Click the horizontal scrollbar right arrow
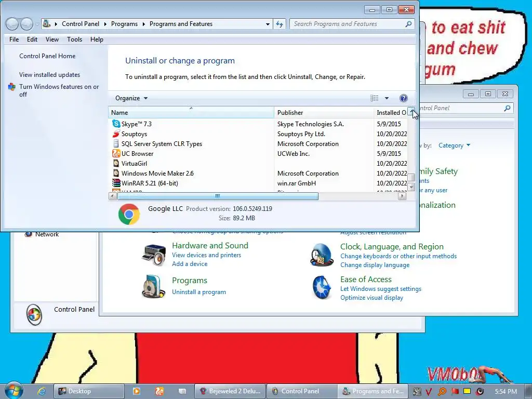Screen dimensions: 532x399 [402, 196]
